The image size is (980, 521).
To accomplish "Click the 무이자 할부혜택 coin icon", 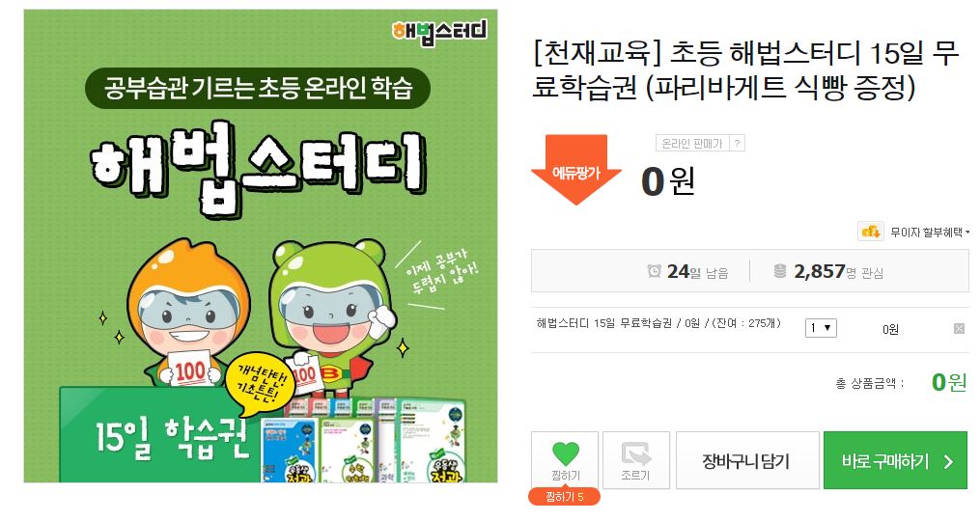I will click(x=871, y=232).
